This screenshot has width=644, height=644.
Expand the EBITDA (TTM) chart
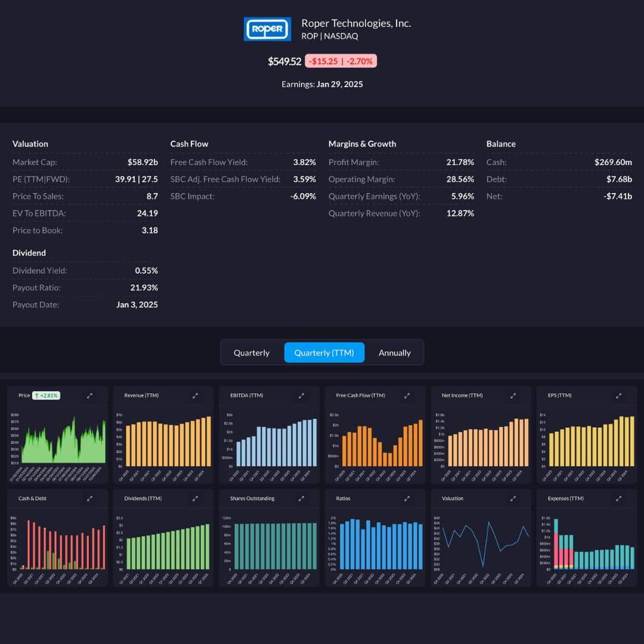click(301, 395)
